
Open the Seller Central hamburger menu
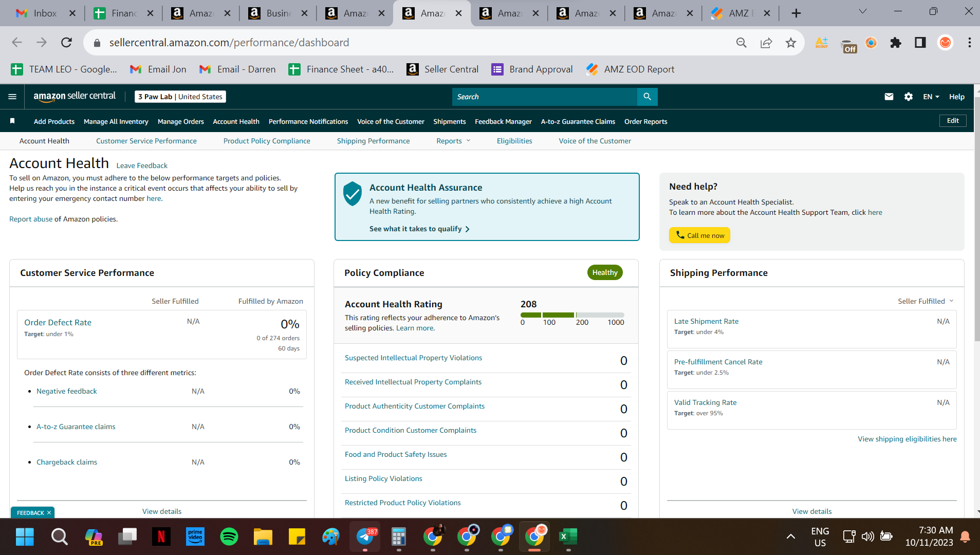(12, 97)
